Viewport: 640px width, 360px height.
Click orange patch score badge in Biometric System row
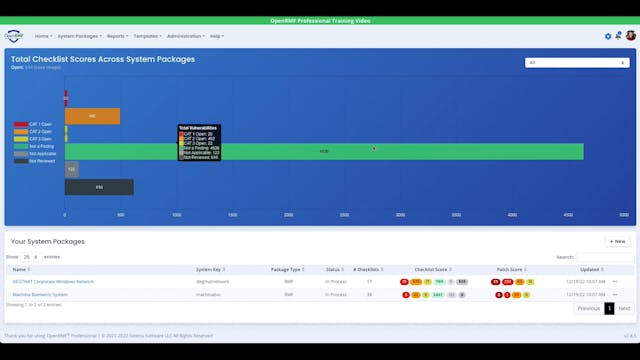pyautogui.click(x=516, y=295)
